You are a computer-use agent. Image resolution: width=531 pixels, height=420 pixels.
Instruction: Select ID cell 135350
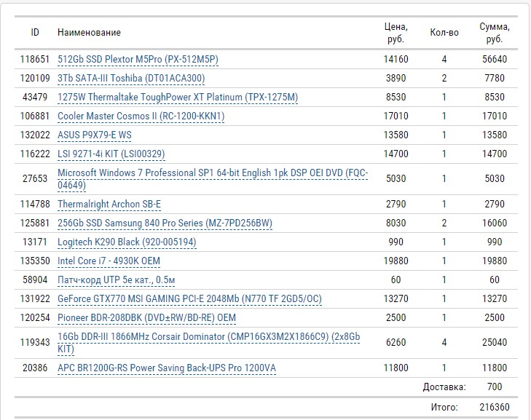click(35, 261)
